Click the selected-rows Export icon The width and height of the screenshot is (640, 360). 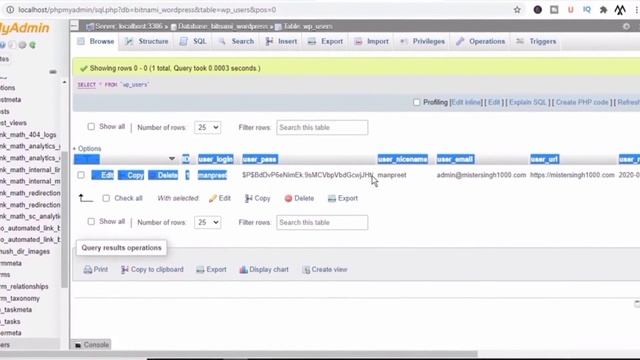point(332,198)
